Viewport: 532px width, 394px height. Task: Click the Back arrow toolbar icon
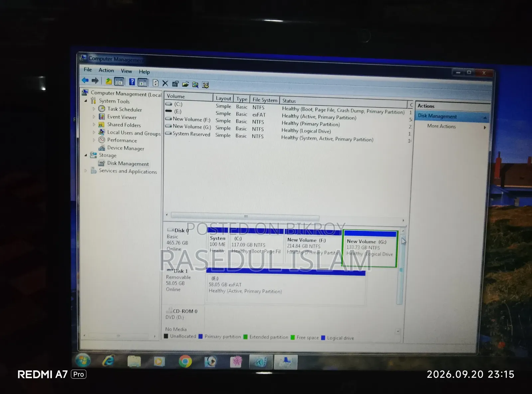click(85, 80)
